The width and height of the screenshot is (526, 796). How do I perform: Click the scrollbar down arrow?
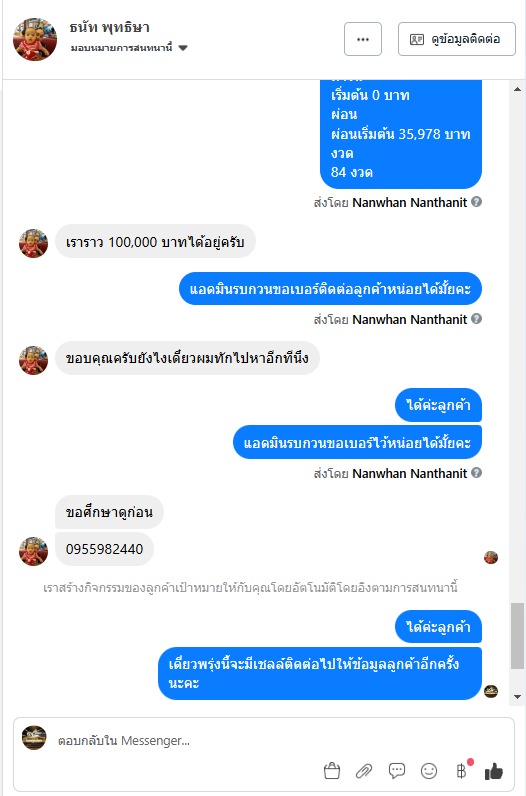click(x=517, y=697)
